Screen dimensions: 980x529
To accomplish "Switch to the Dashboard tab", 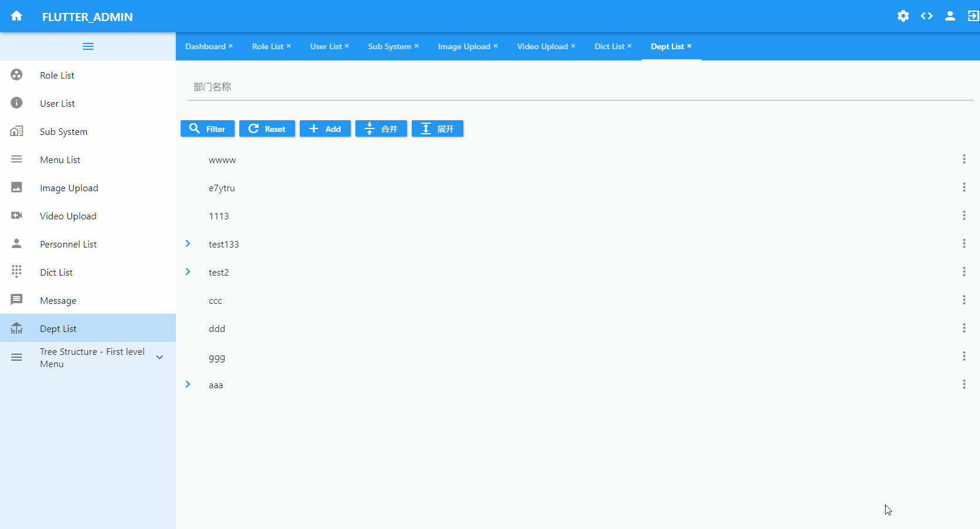I will point(205,46).
